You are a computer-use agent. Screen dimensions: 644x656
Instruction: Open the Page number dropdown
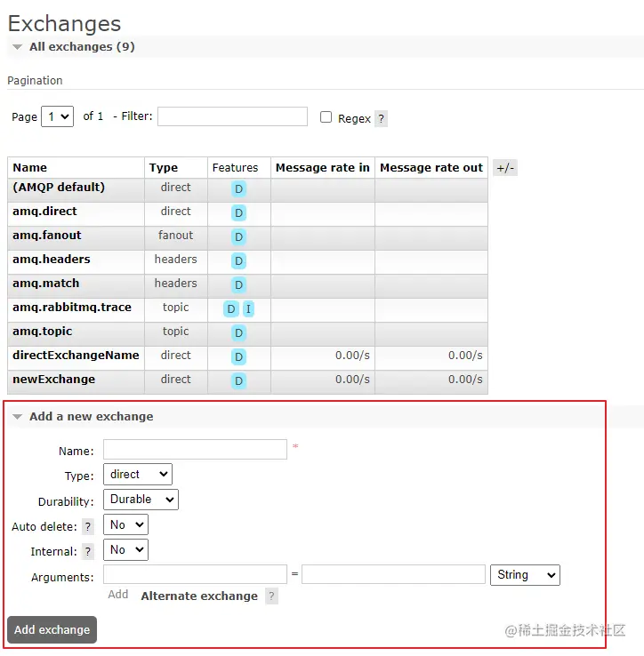click(57, 116)
